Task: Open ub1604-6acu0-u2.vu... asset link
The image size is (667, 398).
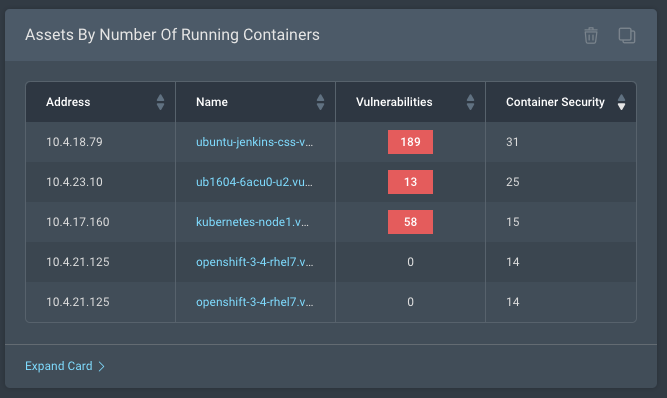Action: 254,182
